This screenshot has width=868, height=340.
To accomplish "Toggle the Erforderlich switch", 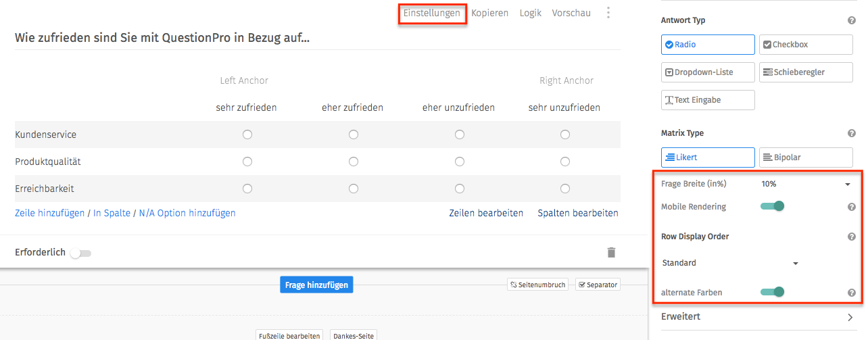I will [80, 253].
